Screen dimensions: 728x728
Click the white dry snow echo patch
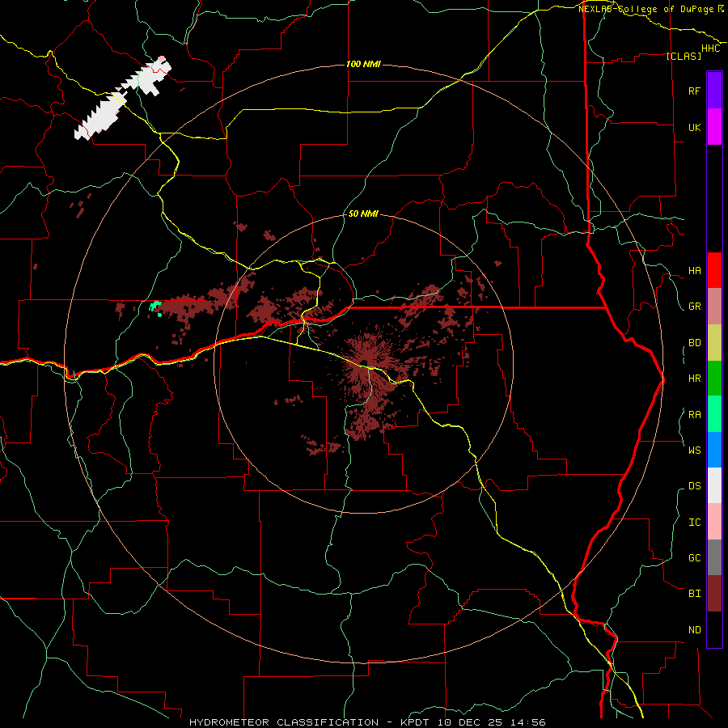click(x=121, y=99)
